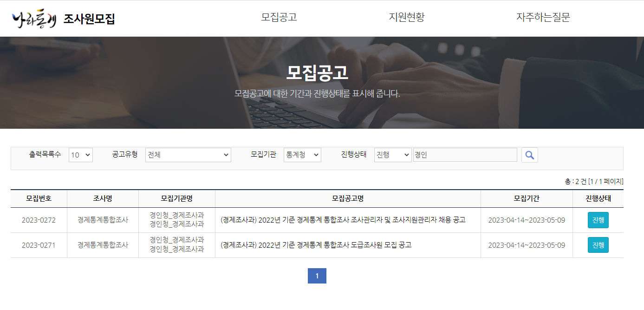644x310 pixels.
Task: Click 진행 button for recruitment 2023-0272
Action: [598, 220]
